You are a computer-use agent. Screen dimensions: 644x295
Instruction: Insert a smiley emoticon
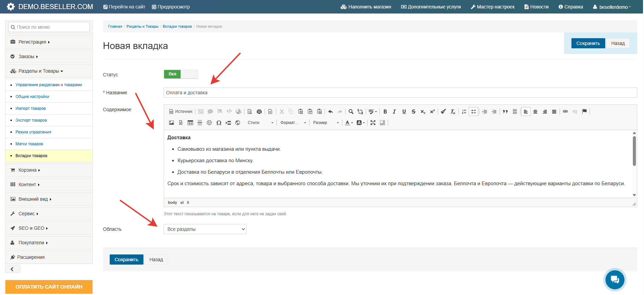(x=209, y=123)
